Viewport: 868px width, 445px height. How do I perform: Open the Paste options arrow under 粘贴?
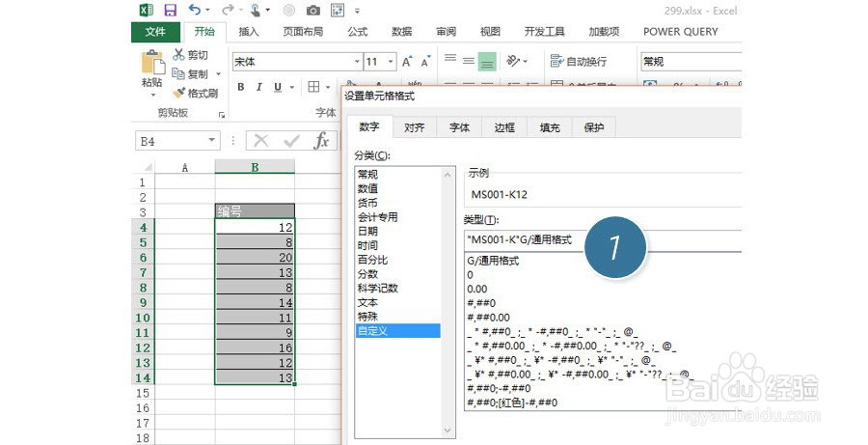coord(152,95)
